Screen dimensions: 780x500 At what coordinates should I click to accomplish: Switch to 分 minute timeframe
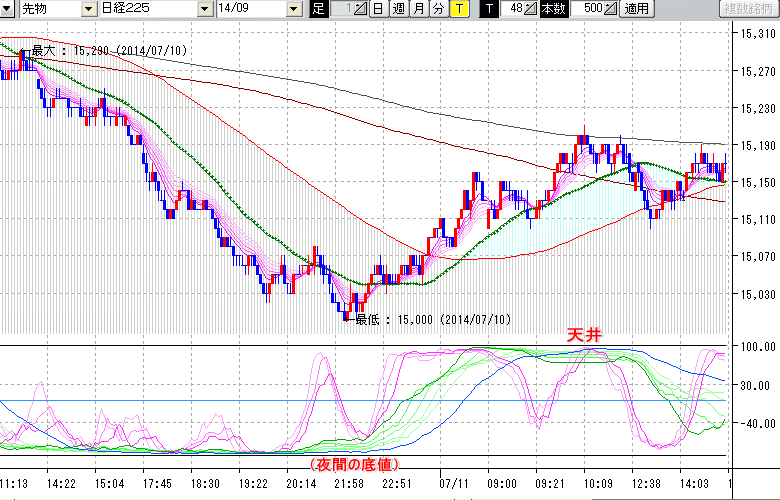(438, 9)
